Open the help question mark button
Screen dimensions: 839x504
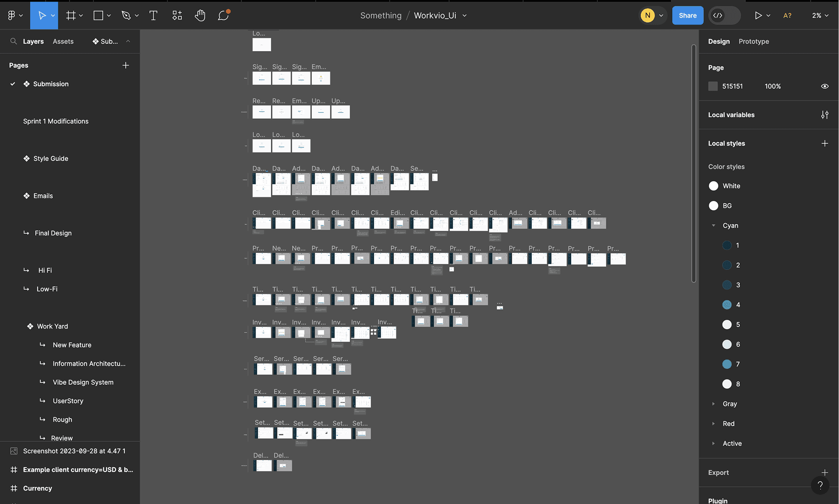(x=820, y=485)
